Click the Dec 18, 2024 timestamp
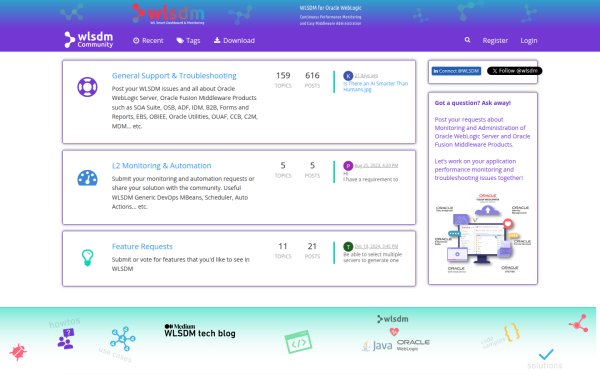Viewport: 600px width, 375px height. point(376,246)
